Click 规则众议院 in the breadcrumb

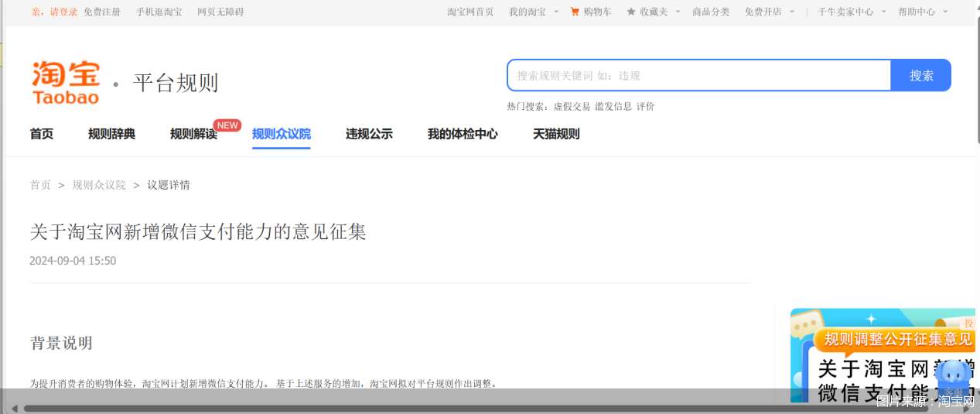click(x=99, y=185)
